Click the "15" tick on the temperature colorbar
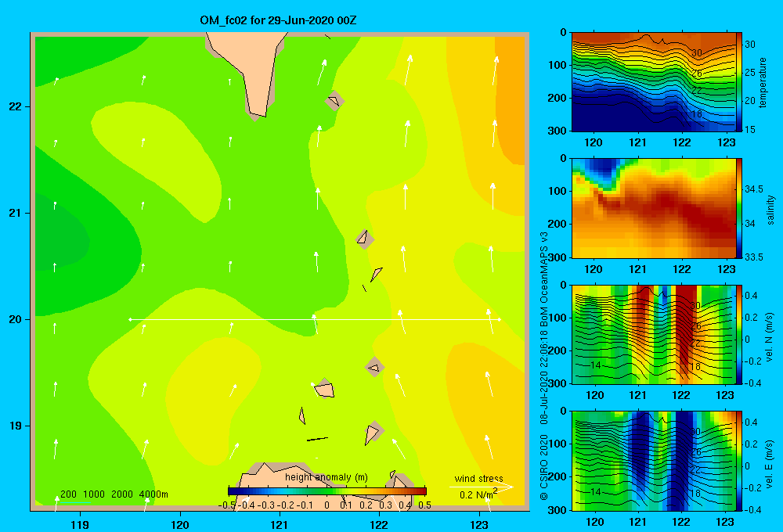The width and height of the screenshot is (783, 532). point(750,129)
